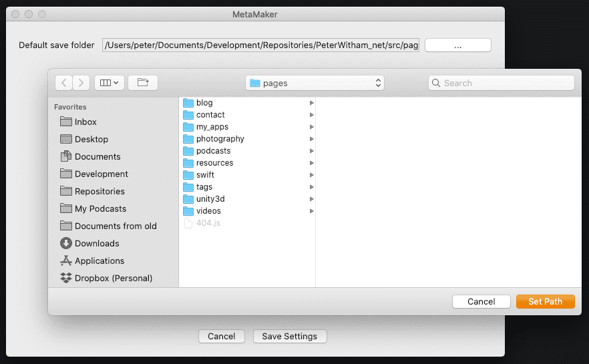Image resolution: width=589 pixels, height=364 pixels.
Task: Click the greyed-out 404.js file
Action: (248, 223)
